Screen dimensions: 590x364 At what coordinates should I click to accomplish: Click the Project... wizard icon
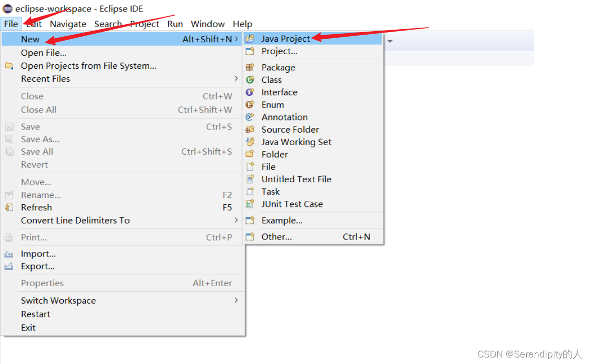click(250, 51)
